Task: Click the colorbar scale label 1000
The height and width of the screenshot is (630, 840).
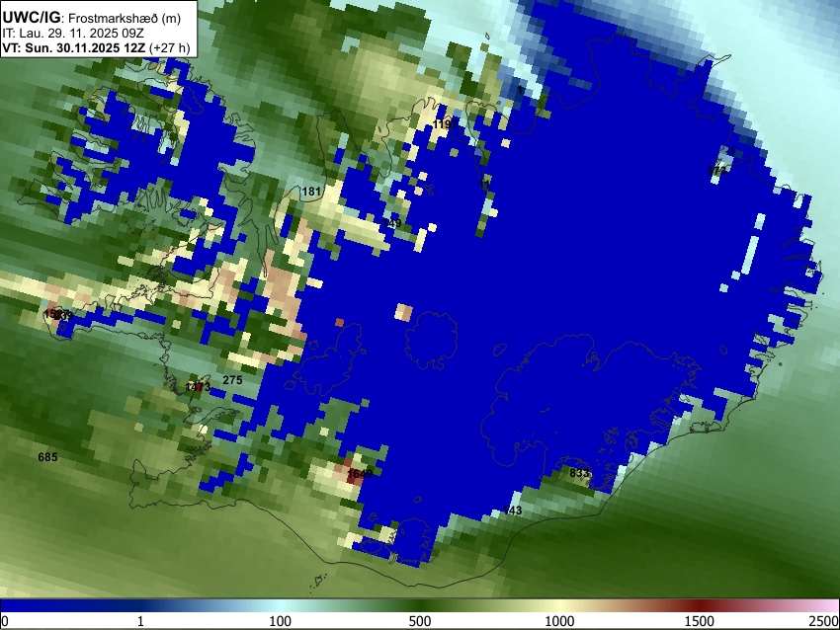Action: (x=559, y=621)
